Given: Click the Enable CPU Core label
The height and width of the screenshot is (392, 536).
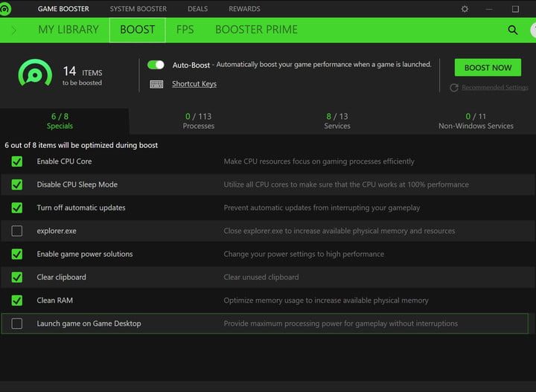Looking at the screenshot, I should click(x=64, y=161).
